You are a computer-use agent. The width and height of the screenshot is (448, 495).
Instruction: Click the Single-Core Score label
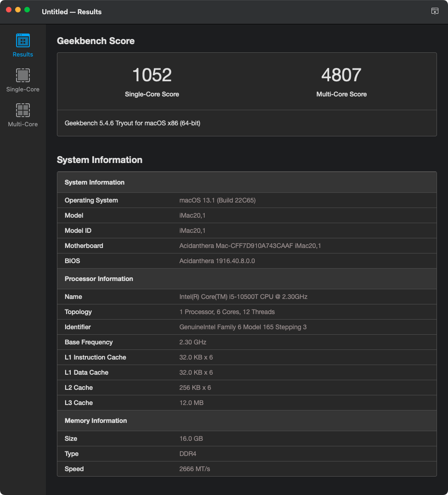tap(152, 94)
